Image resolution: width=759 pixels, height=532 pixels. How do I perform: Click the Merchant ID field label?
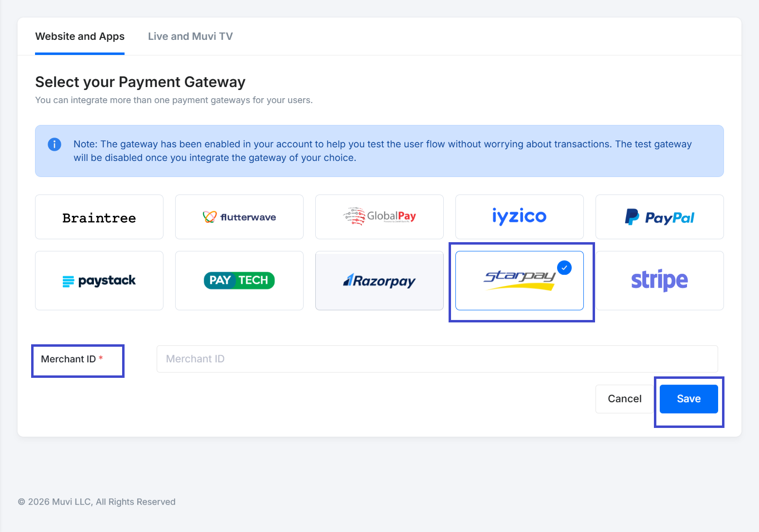[x=69, y=359]
